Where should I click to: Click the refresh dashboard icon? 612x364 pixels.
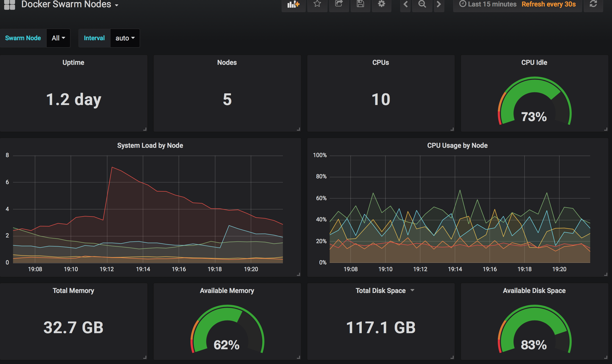point(593,4)
